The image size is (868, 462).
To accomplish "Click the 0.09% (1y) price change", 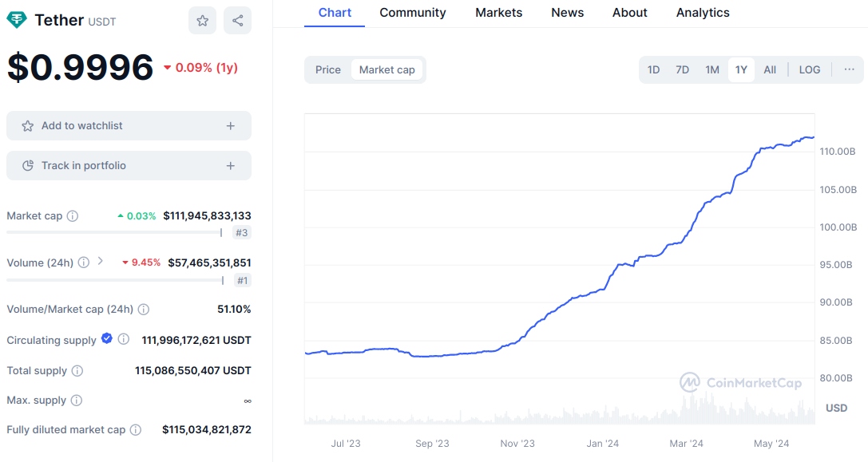I will pos(200,68).
